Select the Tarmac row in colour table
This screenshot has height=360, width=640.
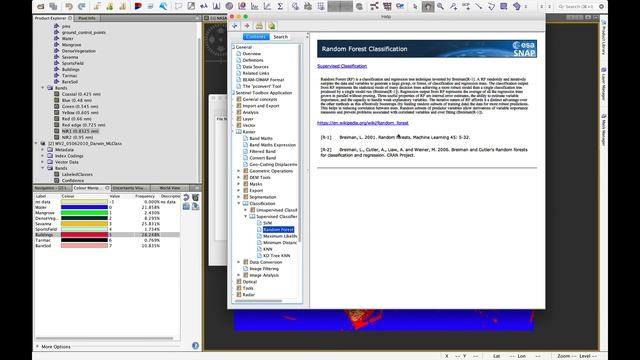(x=107, y=240)
